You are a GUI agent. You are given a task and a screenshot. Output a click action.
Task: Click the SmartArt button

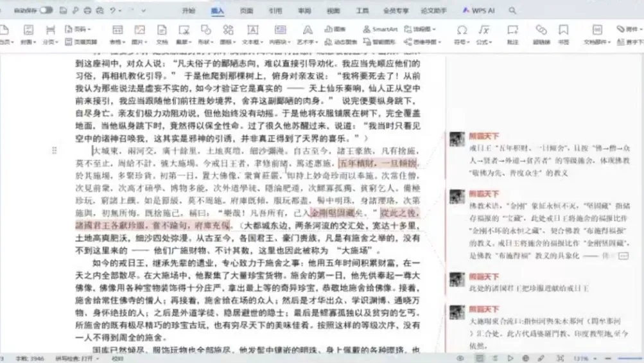(380, 29)
